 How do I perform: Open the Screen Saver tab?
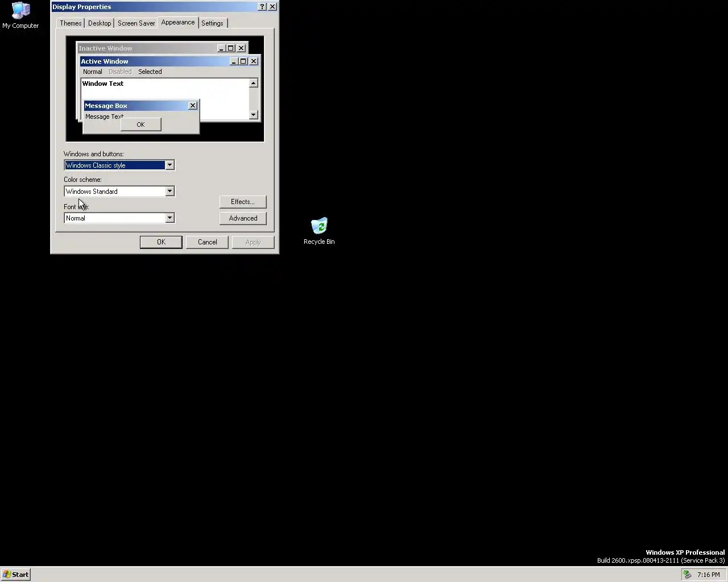point(136,23)
